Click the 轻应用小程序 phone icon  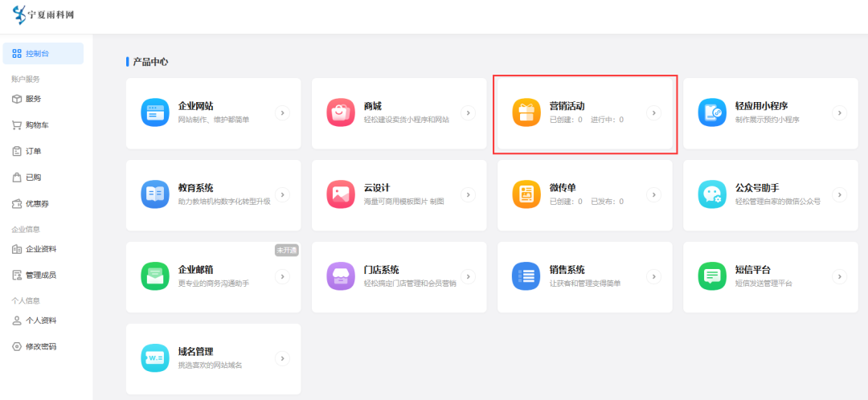tap(712, 113)
